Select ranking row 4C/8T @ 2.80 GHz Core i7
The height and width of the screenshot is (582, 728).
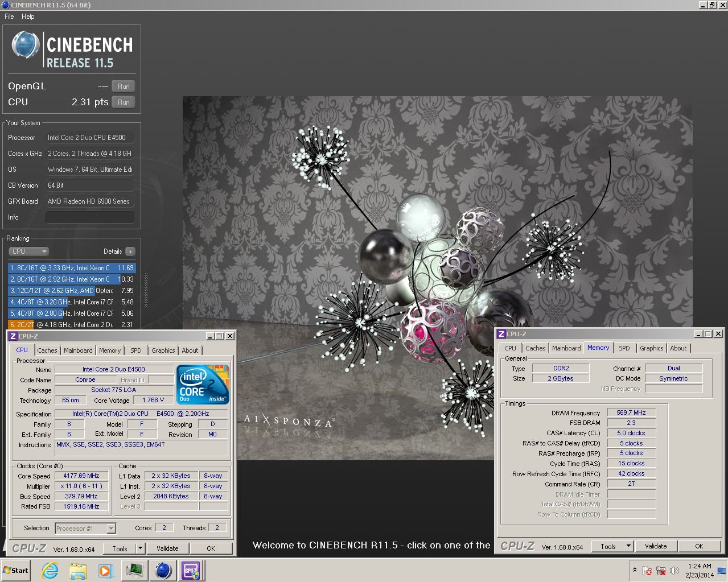click(72, 313)
